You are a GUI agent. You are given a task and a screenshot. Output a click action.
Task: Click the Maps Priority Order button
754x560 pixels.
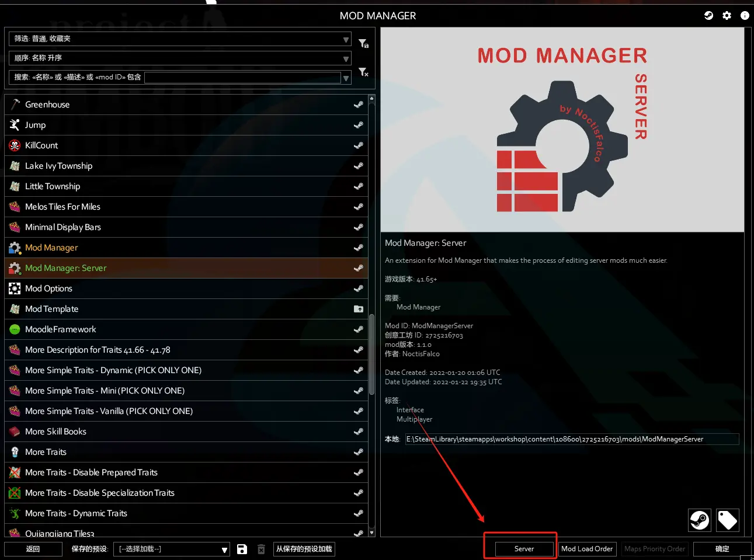click(655, 549)
